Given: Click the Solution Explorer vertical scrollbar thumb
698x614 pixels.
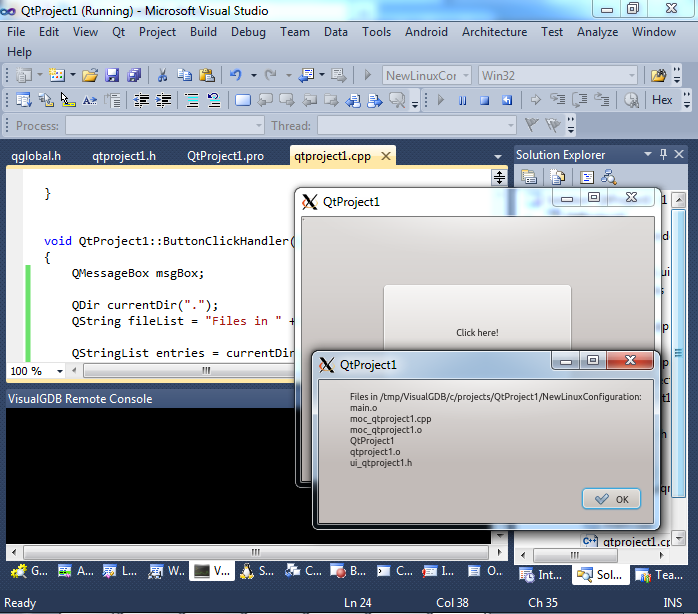Looking at the screenshot, I should 678,352.
